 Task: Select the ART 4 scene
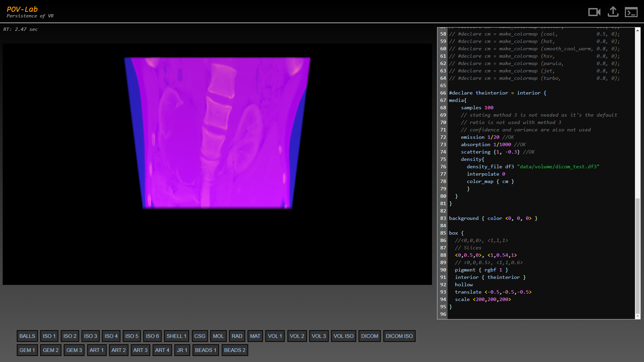coord(162,350)
